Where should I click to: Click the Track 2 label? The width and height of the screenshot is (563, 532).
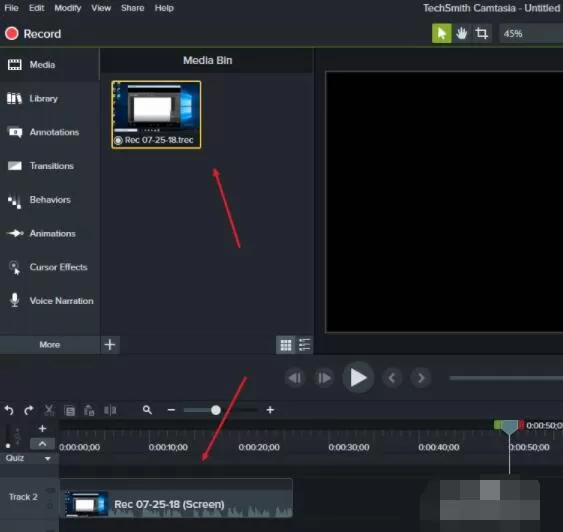point(23,497)
